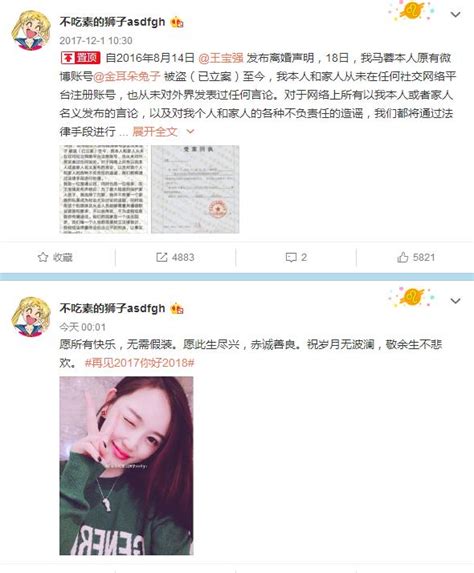474x573 pixels.
Task: Open the first post's top-right chevron menu
Action: (455, 15)
